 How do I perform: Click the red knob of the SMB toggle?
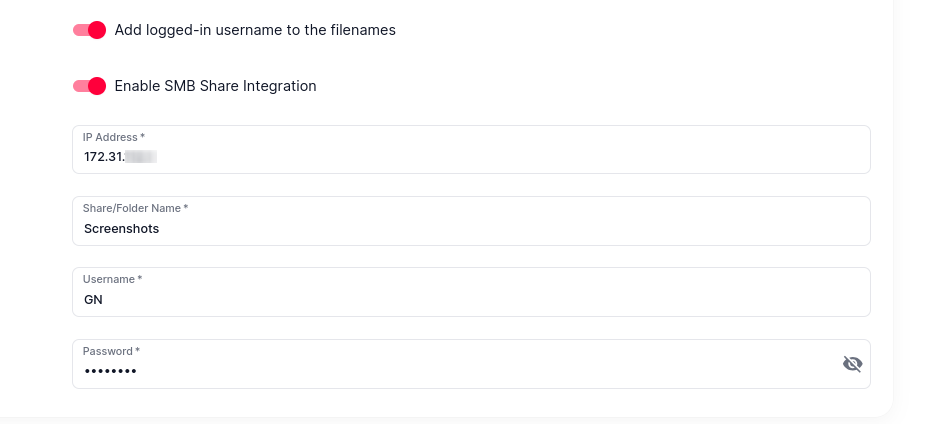(x=97, y=86)
